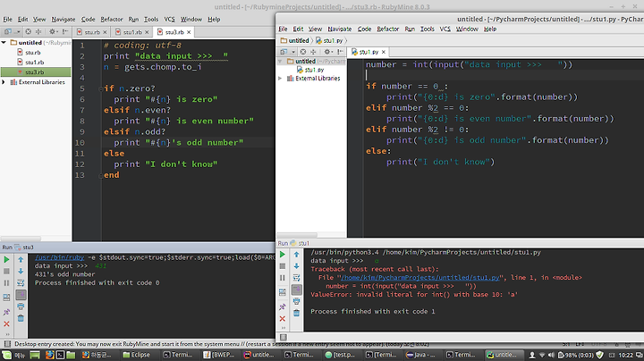Click Pause output in PyCharm Run panel

pos(283,278)
